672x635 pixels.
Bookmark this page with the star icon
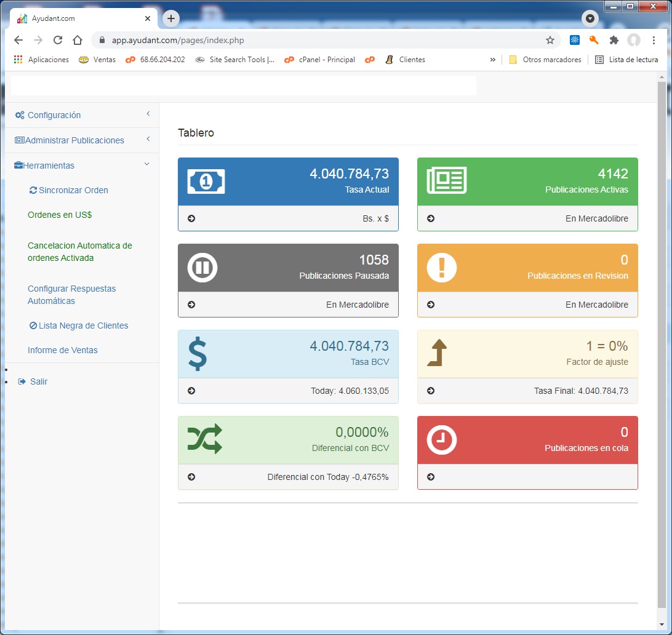550,40
